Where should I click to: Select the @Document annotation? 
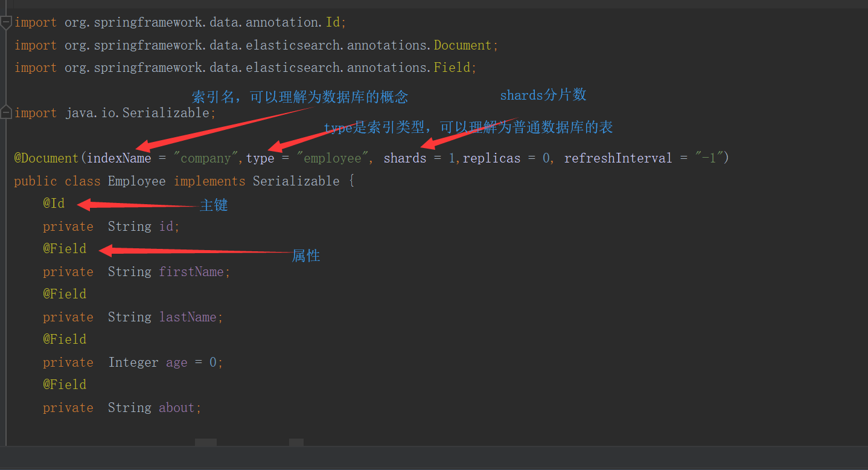coord(46,158)
